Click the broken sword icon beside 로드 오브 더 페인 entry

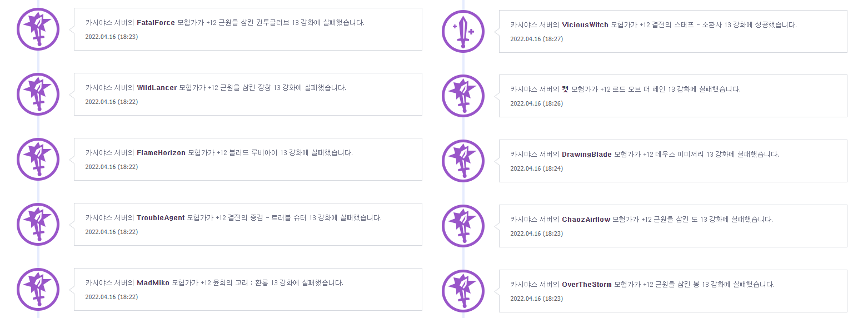tap(463, 96)
